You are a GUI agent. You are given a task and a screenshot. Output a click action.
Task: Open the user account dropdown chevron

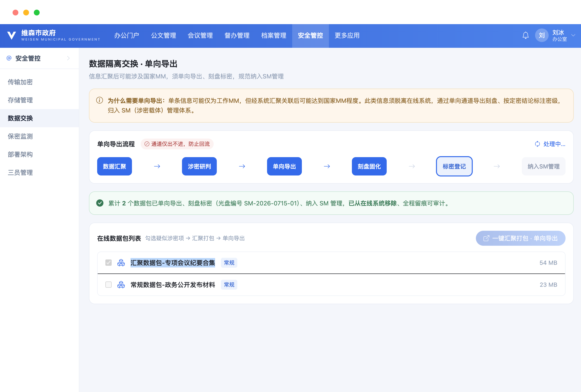pyautogui.click(x=573, y=35)
